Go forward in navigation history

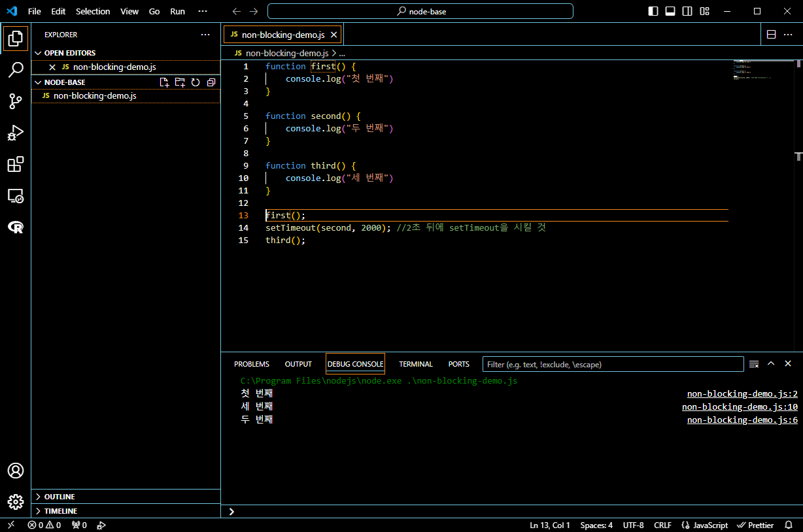254,11
